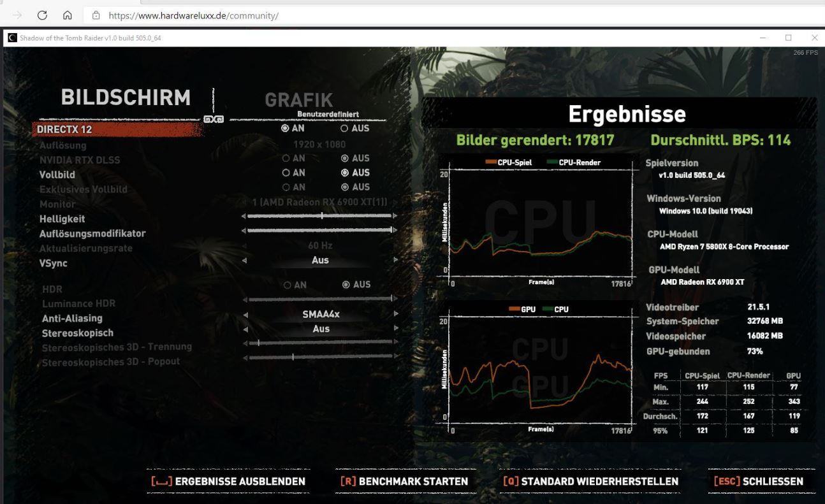Adjust the Stereoskopisches 3D - Popout slider
This screenshot has width=825, height=504.
(319, 357)
